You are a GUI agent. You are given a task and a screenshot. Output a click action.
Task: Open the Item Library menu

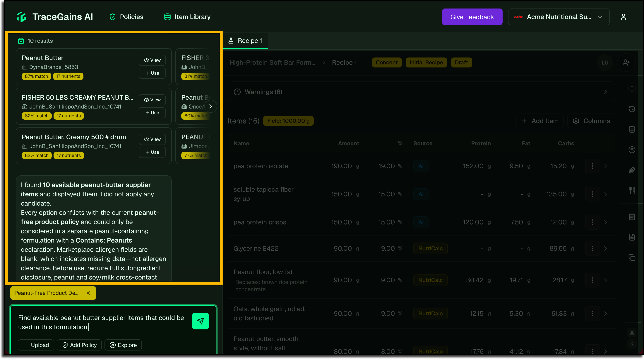[187, 17]
